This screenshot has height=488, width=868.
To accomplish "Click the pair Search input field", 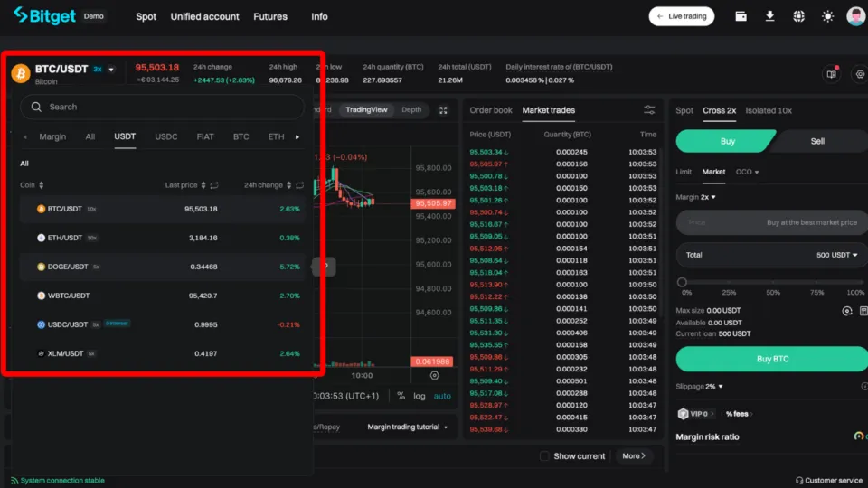I will [x=162, y=107].
